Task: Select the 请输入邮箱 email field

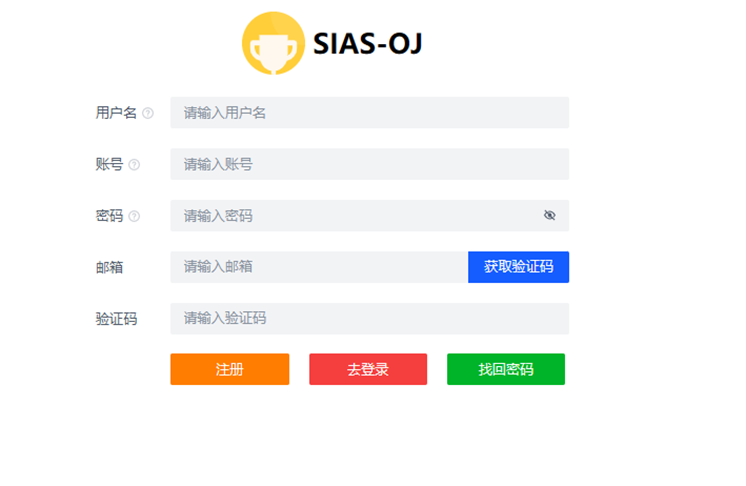Action: coord(318,267)
